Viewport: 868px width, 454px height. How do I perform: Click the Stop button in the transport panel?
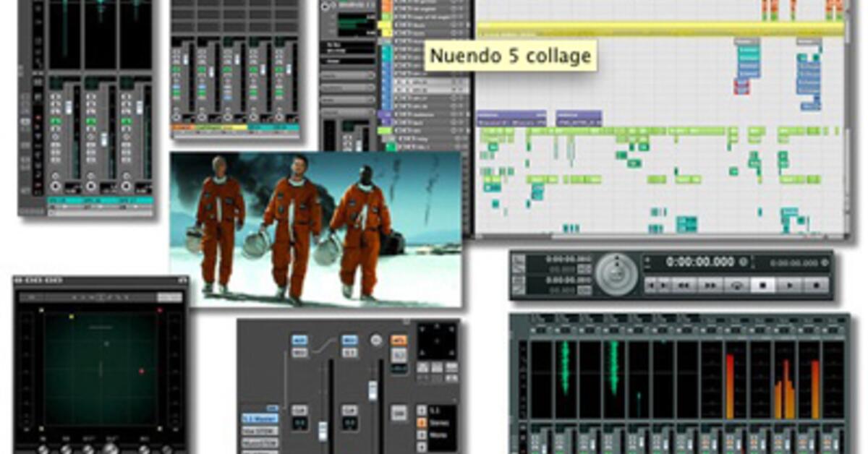coord(762,285)
